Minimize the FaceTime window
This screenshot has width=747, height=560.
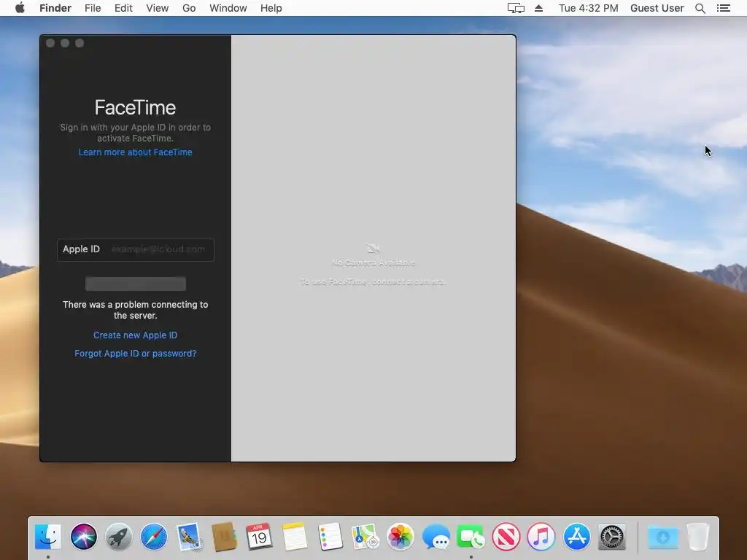click(65, 43)
